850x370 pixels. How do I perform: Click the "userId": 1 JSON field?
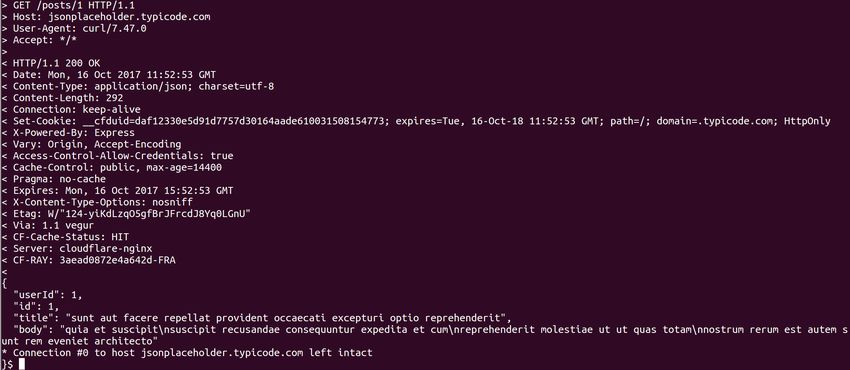(48, 295)
